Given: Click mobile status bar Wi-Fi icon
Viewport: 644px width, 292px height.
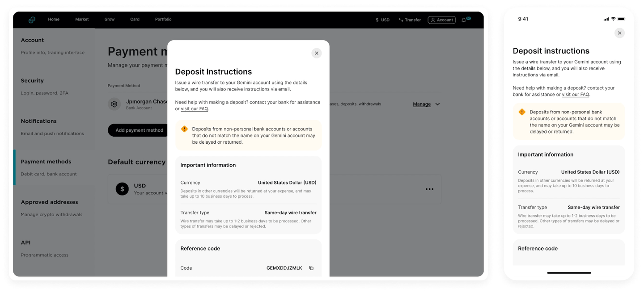Looking at the screenshot, I should pos(613,19).
